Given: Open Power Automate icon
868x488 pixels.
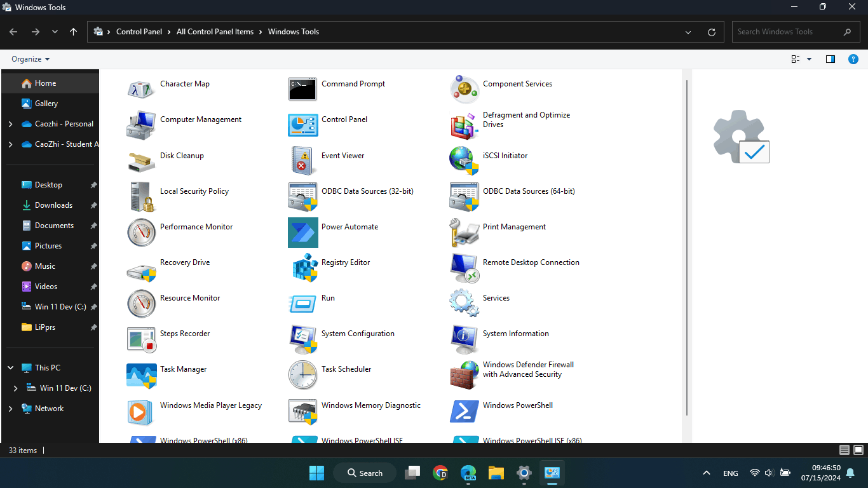Looking at the screenshot, I should click(302, 233).
